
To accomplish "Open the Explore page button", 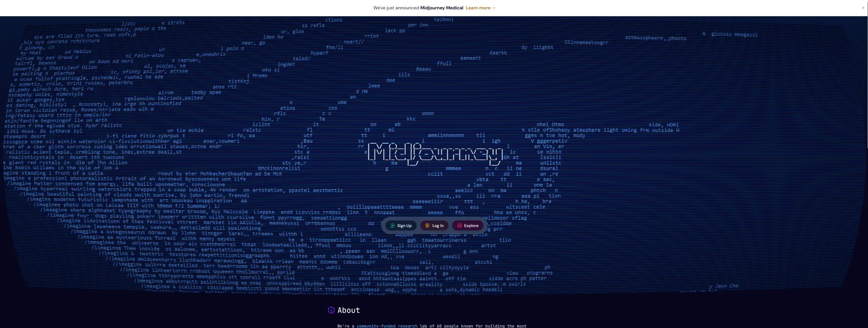I will (468, 226).
